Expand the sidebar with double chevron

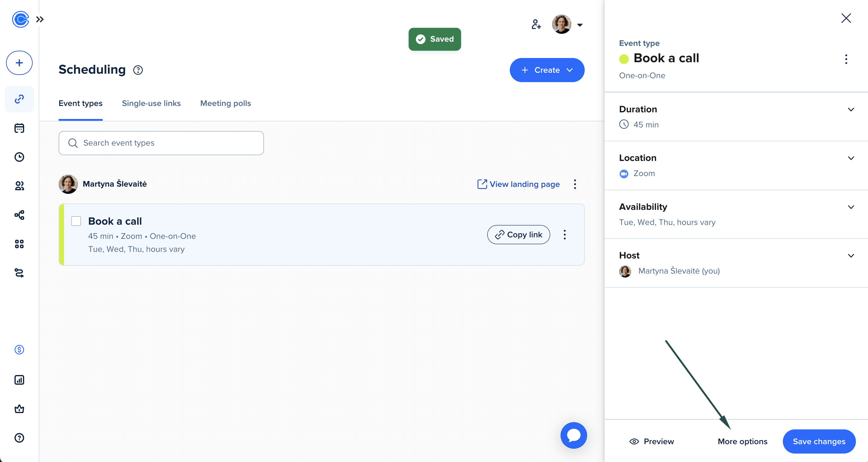40,19
